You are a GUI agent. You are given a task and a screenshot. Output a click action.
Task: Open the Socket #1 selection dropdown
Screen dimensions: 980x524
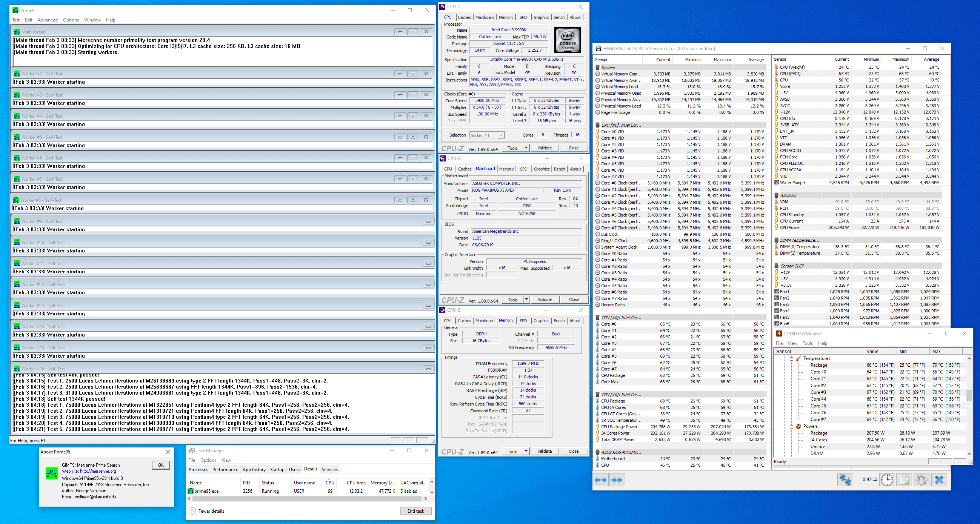[x=501, y=135]
